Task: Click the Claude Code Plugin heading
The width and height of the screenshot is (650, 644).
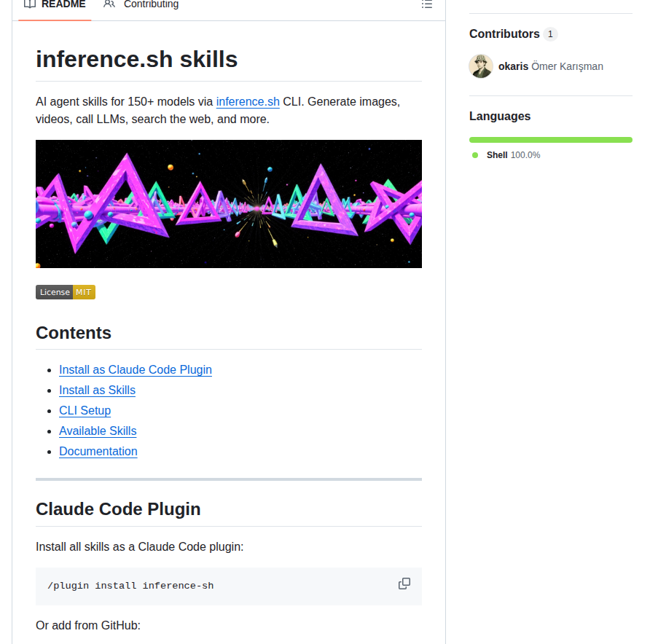Action: pos(118,509)
